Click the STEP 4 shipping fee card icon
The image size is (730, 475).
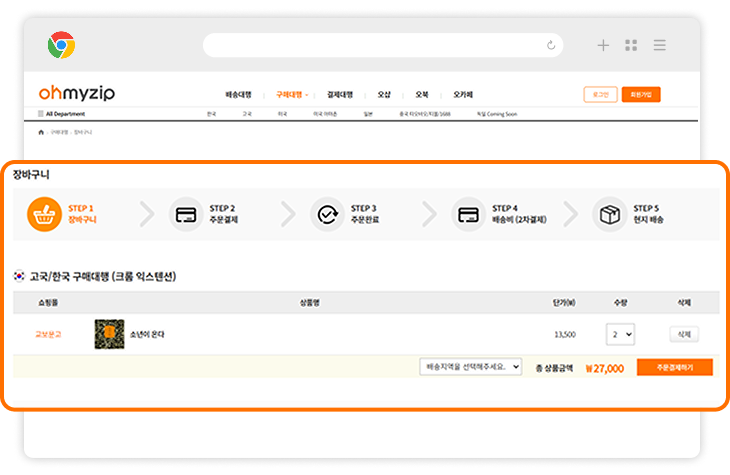(x=467, y=214)
